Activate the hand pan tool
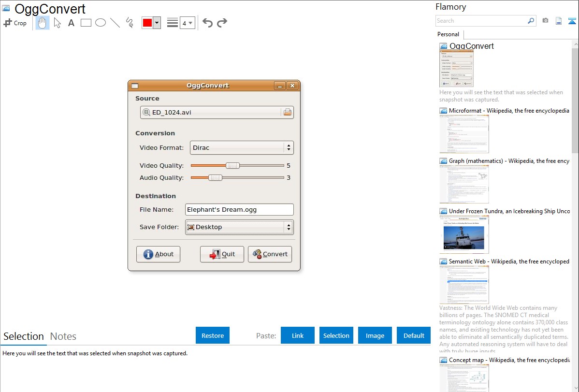The image size is (579, 392). coord(42,23)
